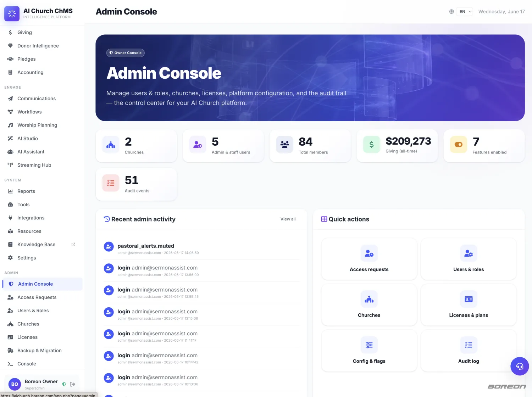The image size is (532, 397).
Task: Open the support headset chat button
Action: (520, 366)
